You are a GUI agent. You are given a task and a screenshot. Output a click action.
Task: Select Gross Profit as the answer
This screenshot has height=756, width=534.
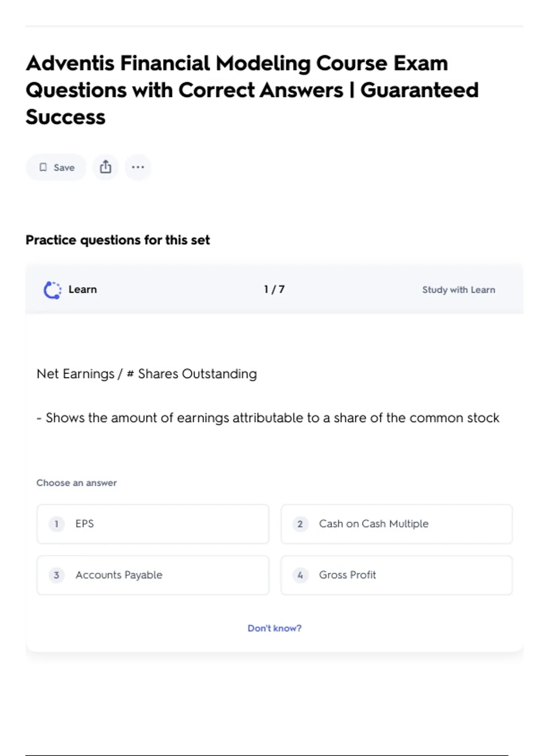pos(396,575)
